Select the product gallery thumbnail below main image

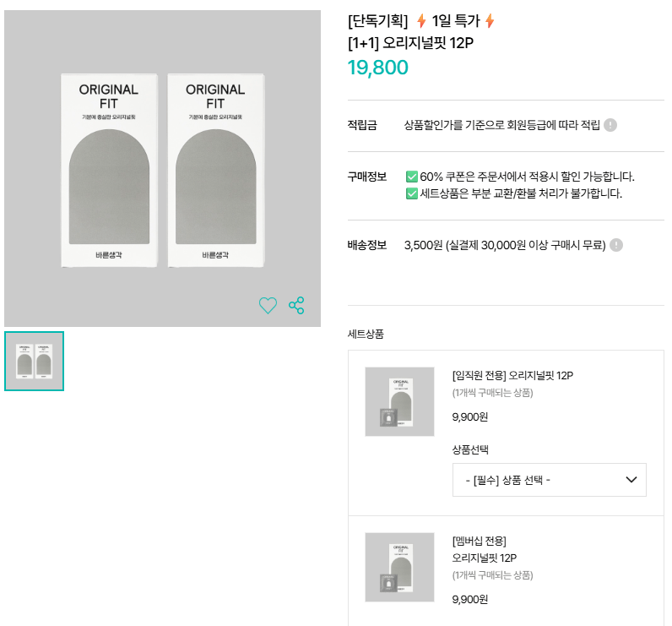tap(35, 361)
